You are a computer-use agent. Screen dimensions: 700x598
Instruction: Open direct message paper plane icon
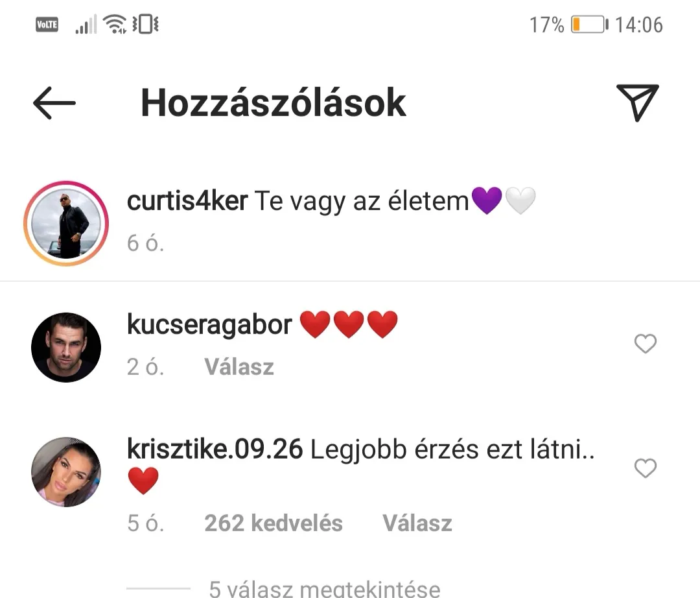coord(638,102)
